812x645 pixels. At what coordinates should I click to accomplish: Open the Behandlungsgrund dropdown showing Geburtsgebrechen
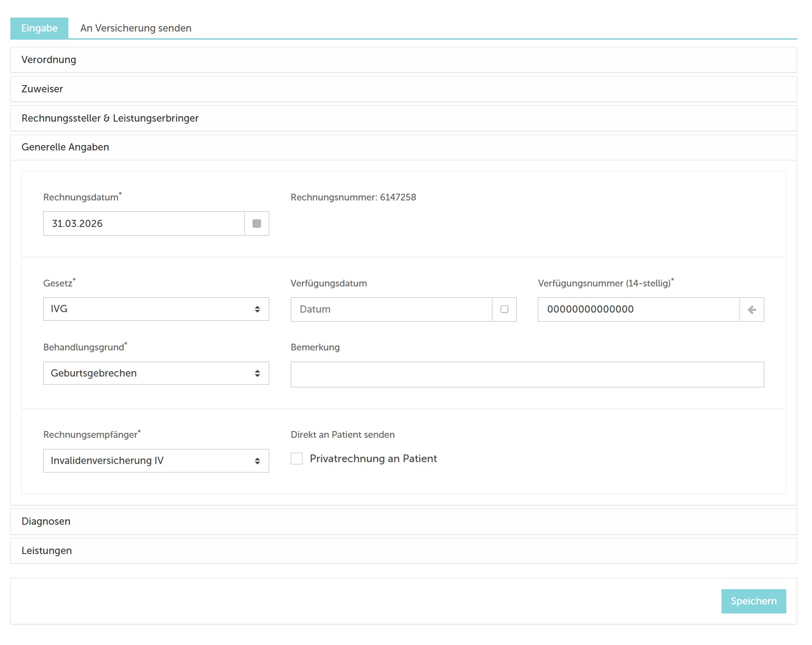pyautogui.click(x=156, y=373)
